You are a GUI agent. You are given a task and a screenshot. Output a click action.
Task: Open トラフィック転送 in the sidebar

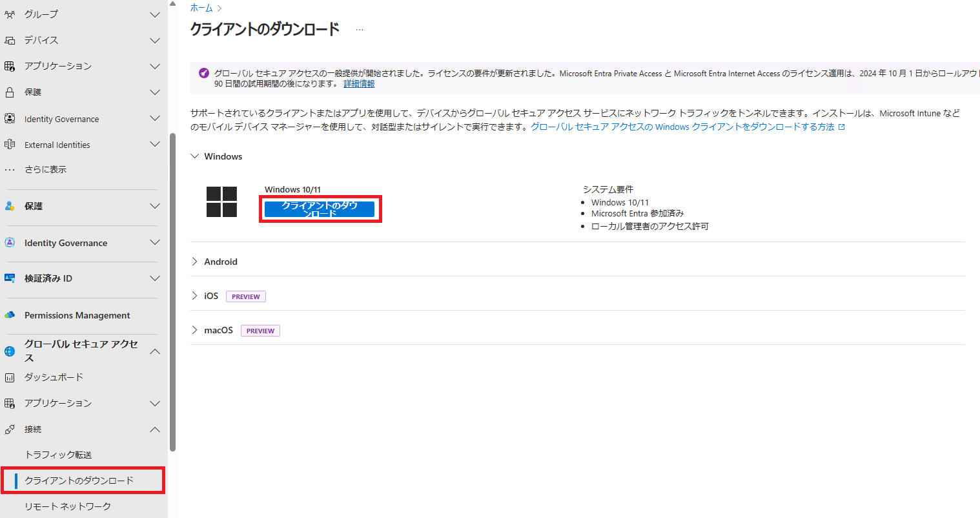(x=58, y=455)
